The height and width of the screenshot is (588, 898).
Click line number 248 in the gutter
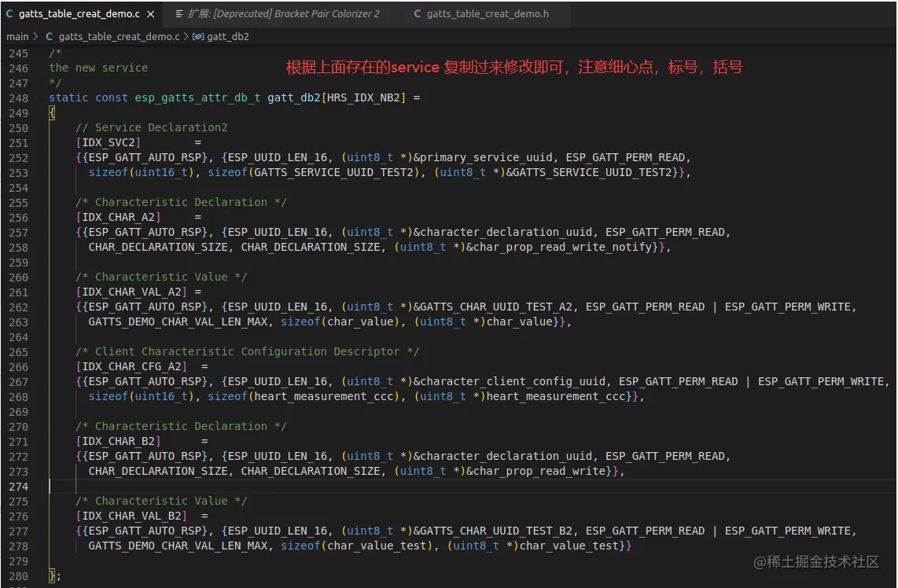click(18, 98)
